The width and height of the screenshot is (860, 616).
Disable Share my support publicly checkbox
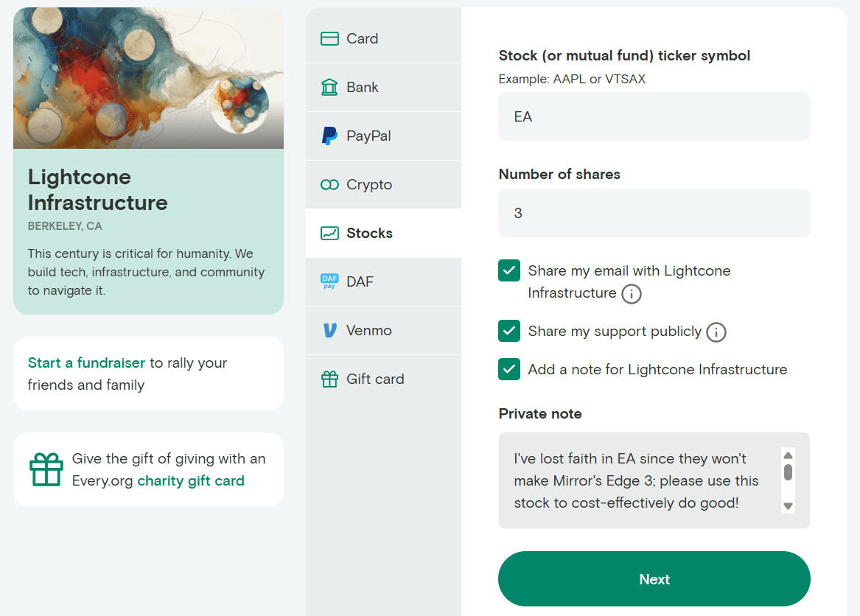click(x=509, y=331)
